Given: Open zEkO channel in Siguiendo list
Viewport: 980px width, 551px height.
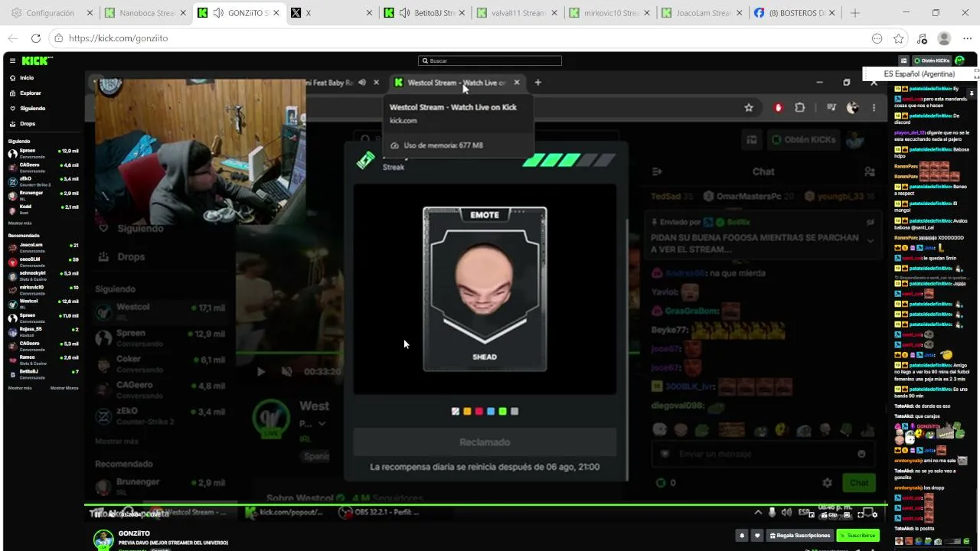Looking at the screenshot, I should [x=44, y=181].
